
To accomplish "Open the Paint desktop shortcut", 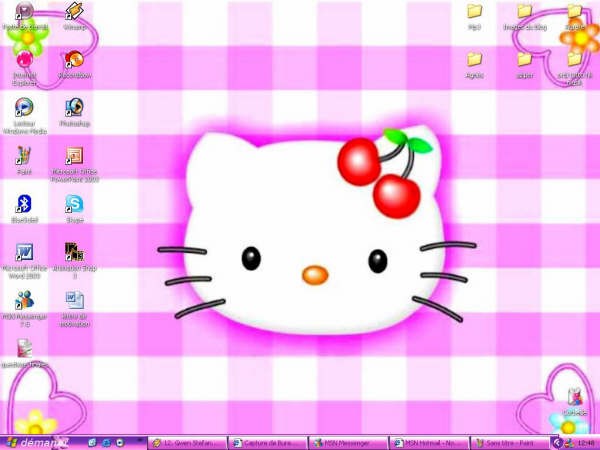I will pos(24,161).
